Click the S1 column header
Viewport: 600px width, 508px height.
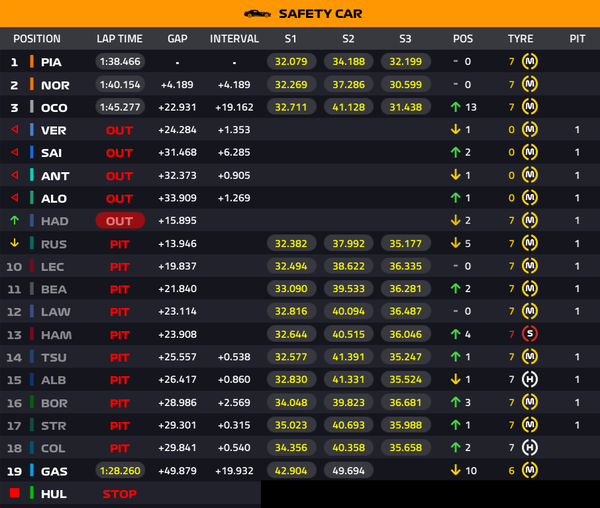290,39
